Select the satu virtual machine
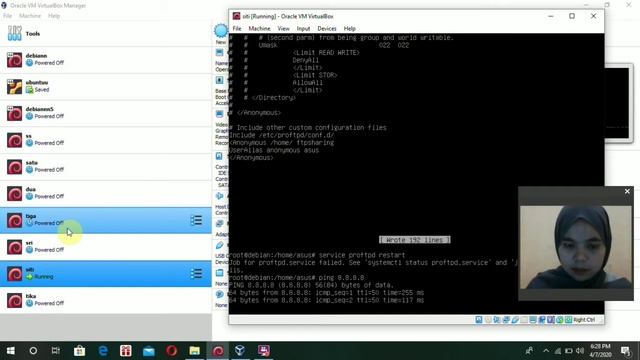The width and height of the screenshot is (640, 360). (106, 167)
